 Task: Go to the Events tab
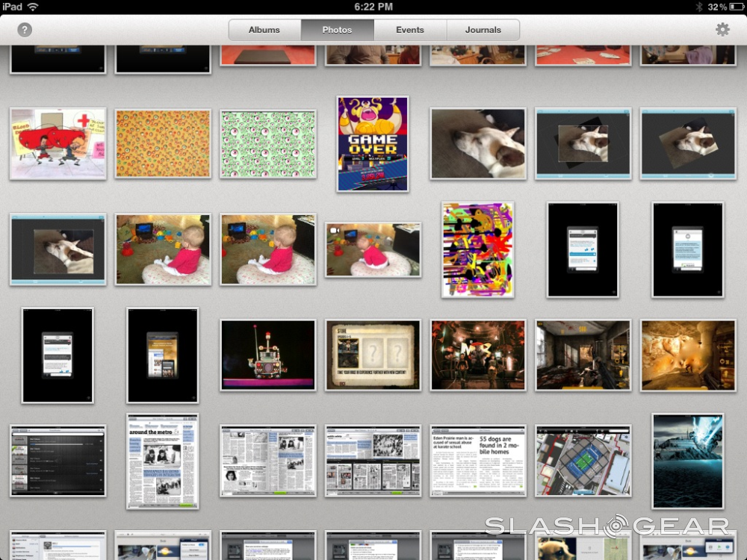point(410,30)
